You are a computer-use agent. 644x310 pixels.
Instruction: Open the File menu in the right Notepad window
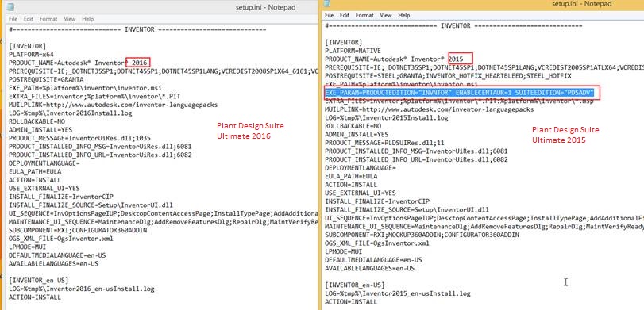[329, 15]
